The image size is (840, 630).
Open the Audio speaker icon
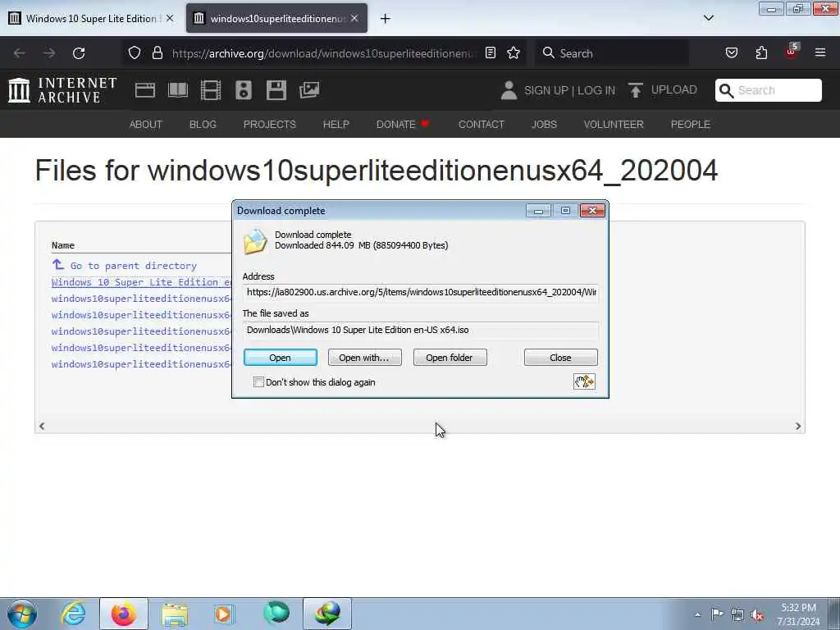[x=243, y=90]
